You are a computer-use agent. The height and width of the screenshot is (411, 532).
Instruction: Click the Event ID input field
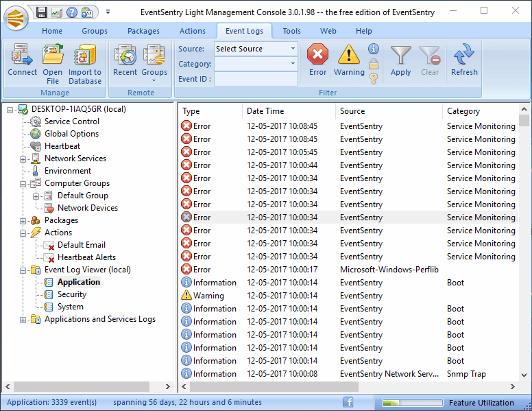click(256, 79)
